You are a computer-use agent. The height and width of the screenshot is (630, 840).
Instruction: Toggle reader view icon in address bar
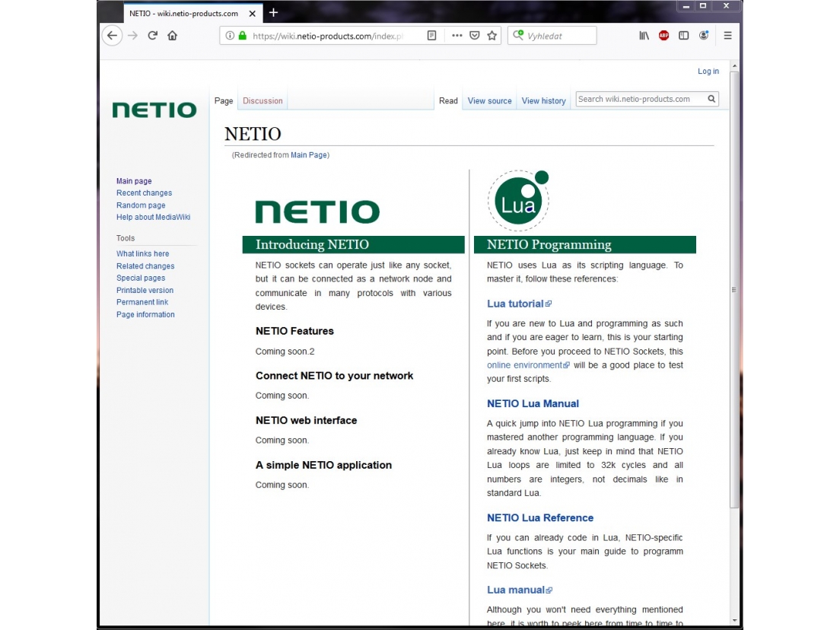(x=431, y=36)
